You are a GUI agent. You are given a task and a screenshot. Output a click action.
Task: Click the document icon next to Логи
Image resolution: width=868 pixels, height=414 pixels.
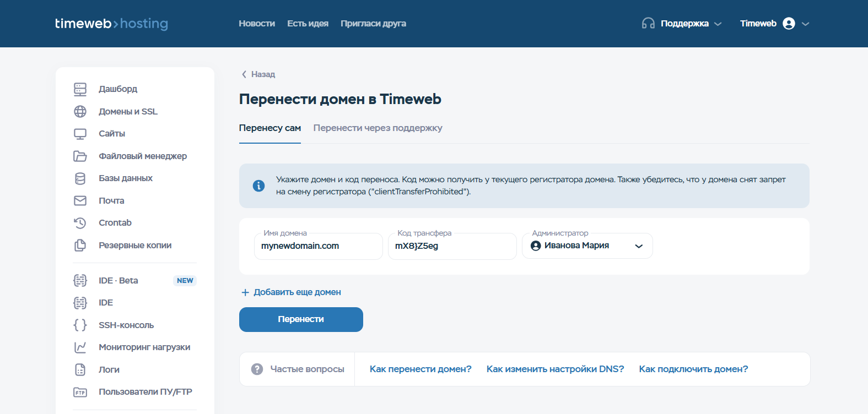click(x=80, y=370)
